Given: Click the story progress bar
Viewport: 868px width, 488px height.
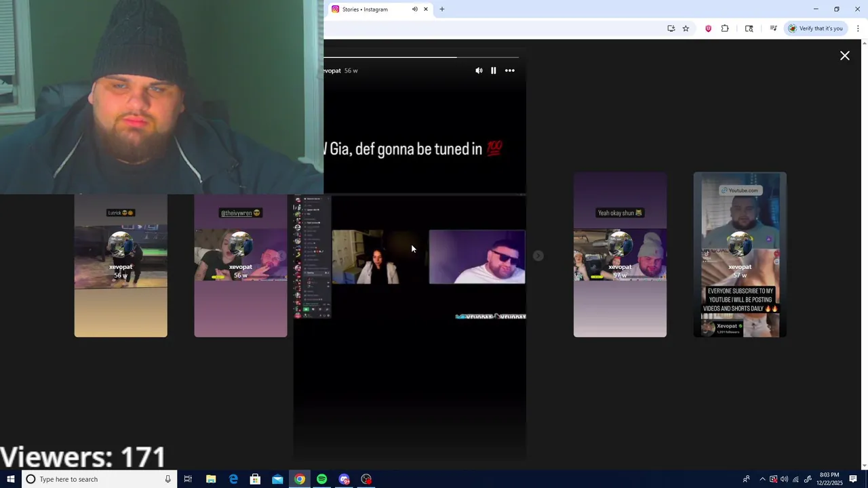Looking at the screenshot, I should pyautogui.click(x=421, y=58).
